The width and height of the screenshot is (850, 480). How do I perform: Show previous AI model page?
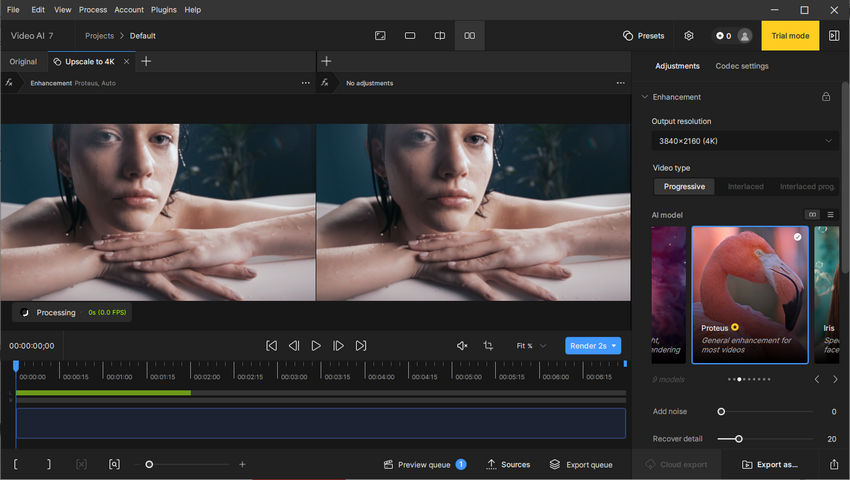click(816, 379)
